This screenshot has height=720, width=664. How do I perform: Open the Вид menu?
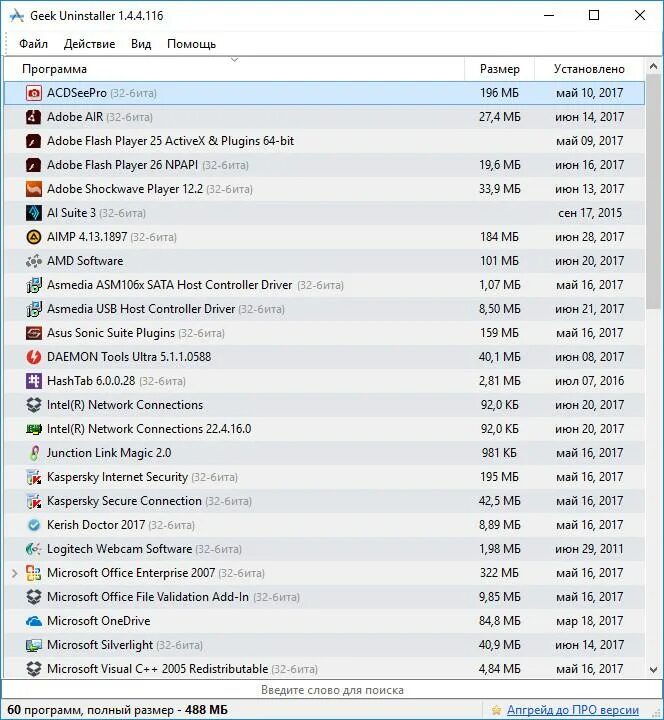141,44
